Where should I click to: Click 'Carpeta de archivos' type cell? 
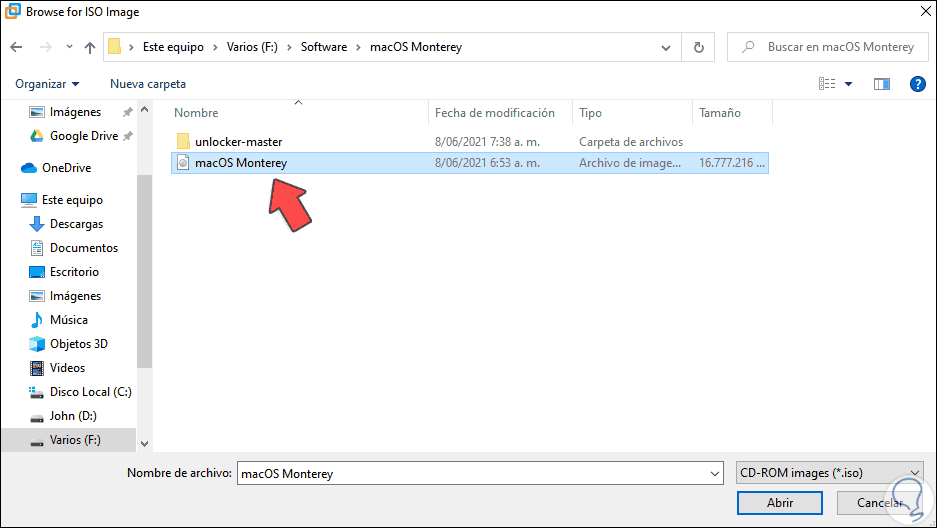point(630,142)
